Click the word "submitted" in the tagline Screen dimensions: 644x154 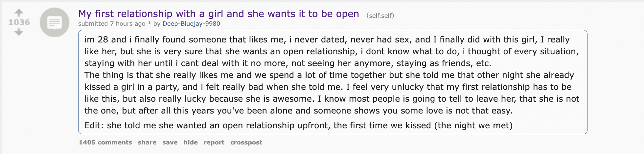pyautogui.click(x=93, y=24)
